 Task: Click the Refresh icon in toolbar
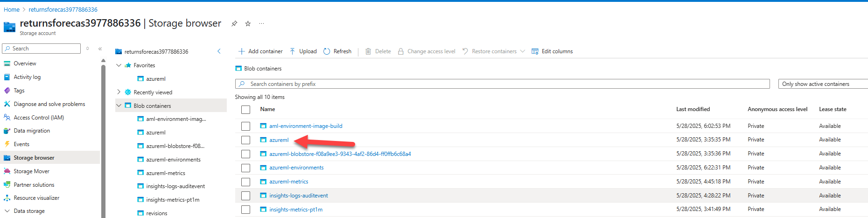(327, 51)
